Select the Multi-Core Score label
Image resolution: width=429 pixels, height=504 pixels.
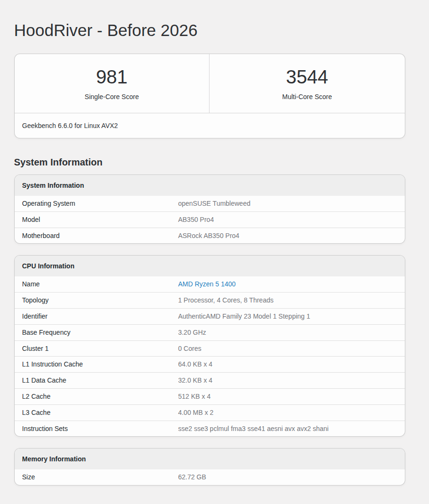307,97
